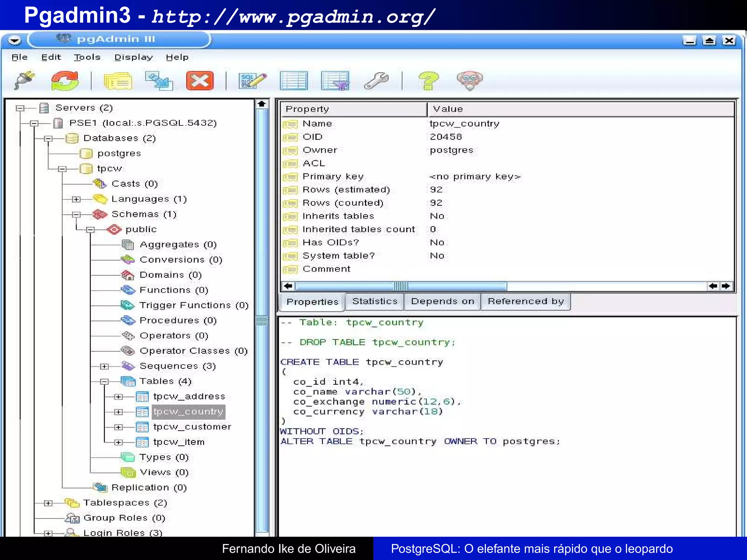Viewport: 747px width, 560px height.
Task: Click the tree panel vertical scrollbar thumb
Action: (262, 321)
